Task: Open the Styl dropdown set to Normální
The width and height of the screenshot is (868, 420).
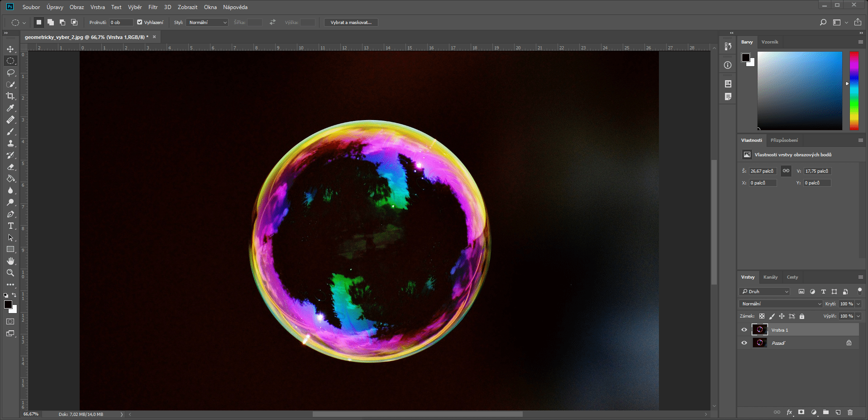Action: click(207, 22)
